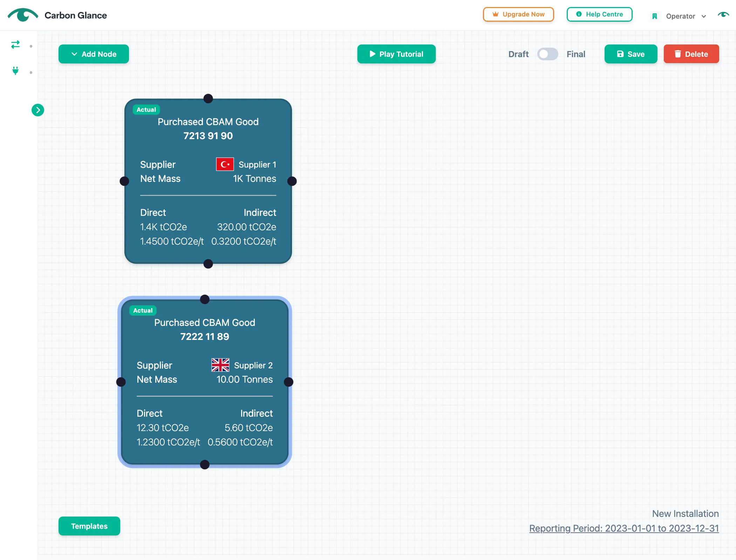Delete the installation

click(691, 54)
